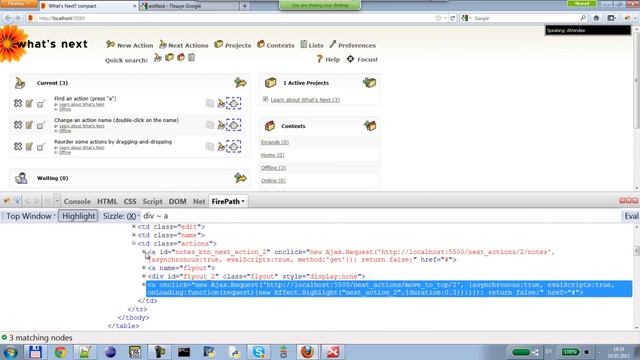Open notes icon for 'Change an action name' row
Viewport: 640px width, 360px height.
point(210,125)
